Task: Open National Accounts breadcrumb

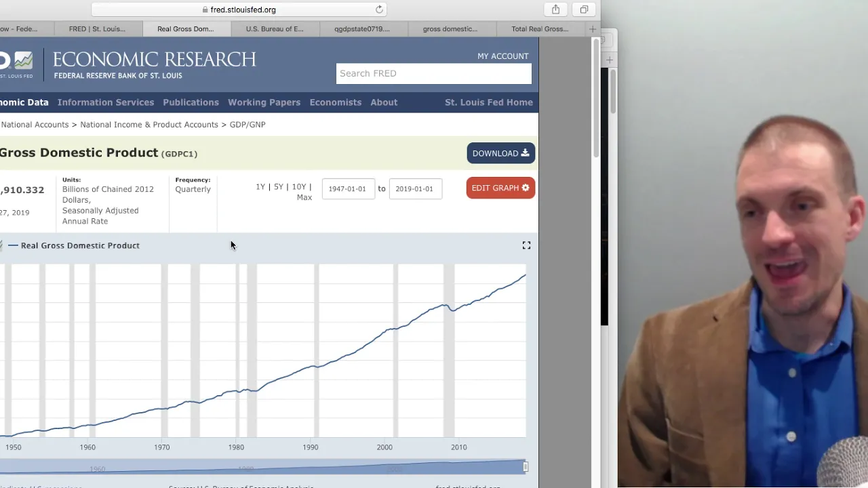Action: (x=35, y=125)
